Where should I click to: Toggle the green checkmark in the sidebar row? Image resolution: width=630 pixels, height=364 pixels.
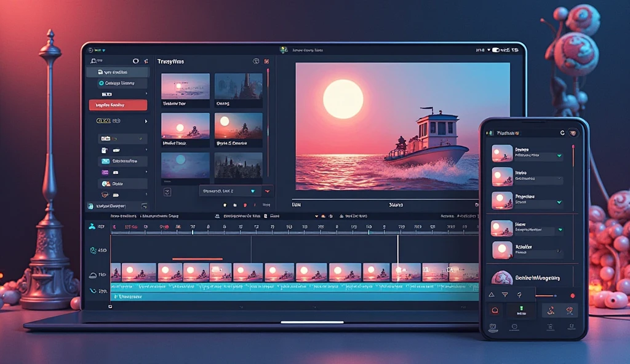(x=140, y=138)
